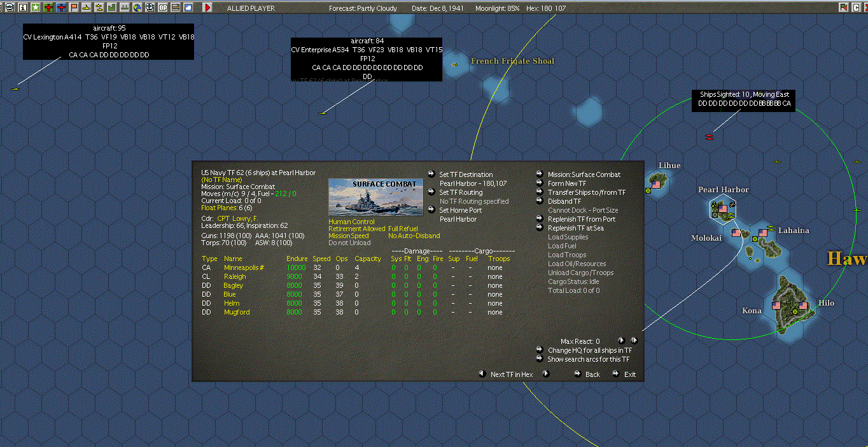Viewport: 868px width, 447px height.
Task: Click the Surface Combat battleship image
Action: [375, 197]
